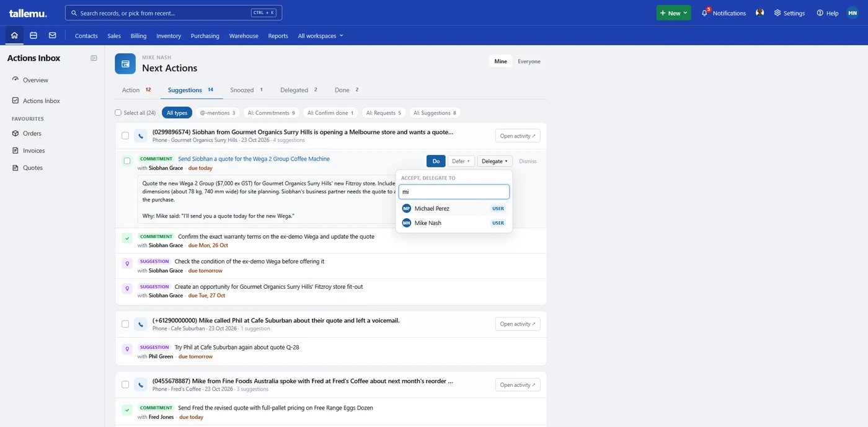Tick checkbox for Cafe Suburban voicemail card
This screenshot has width=868, height=427.
(x=125, y=324)
